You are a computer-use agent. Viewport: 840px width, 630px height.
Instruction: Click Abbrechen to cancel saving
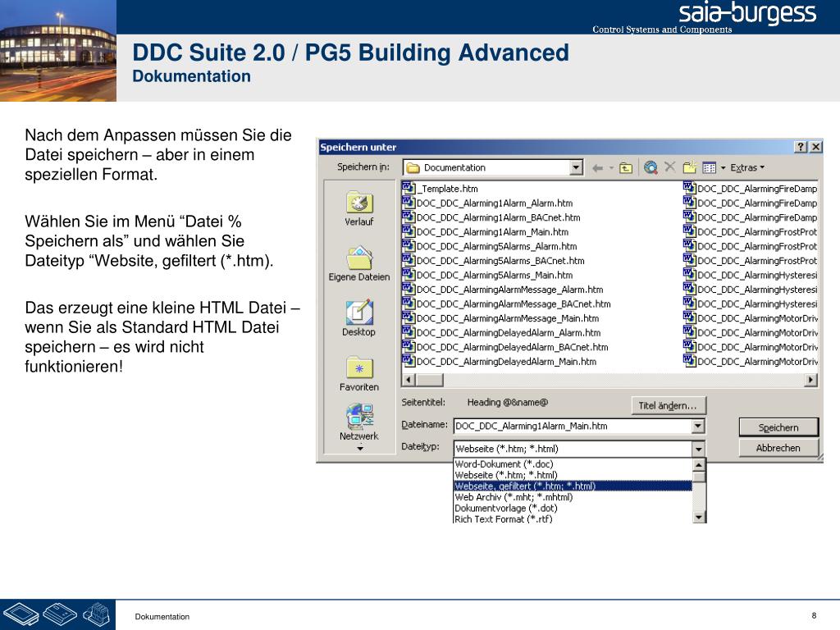pos(778,448)
